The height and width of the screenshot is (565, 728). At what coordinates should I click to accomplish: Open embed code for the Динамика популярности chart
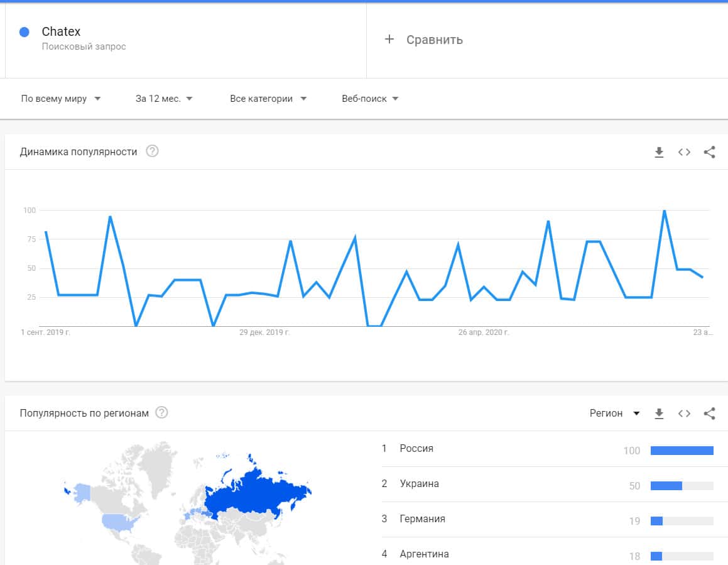(684, 152)
